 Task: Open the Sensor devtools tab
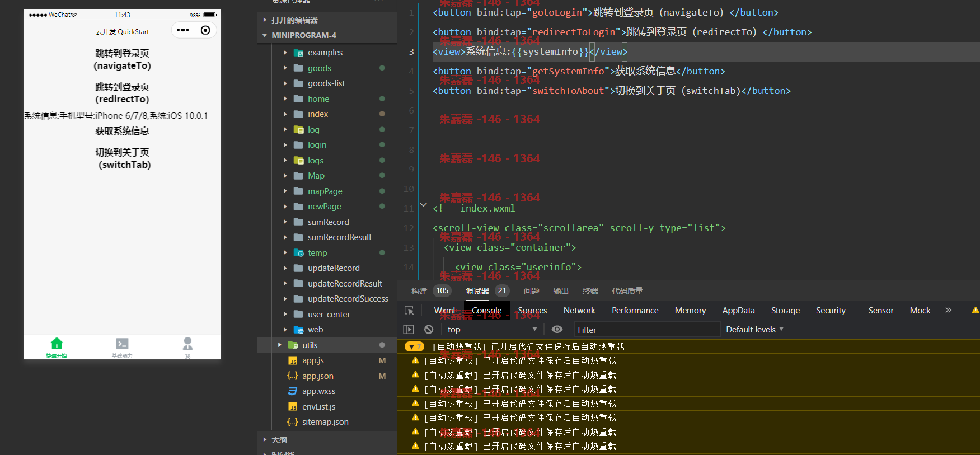pos(881,311)
